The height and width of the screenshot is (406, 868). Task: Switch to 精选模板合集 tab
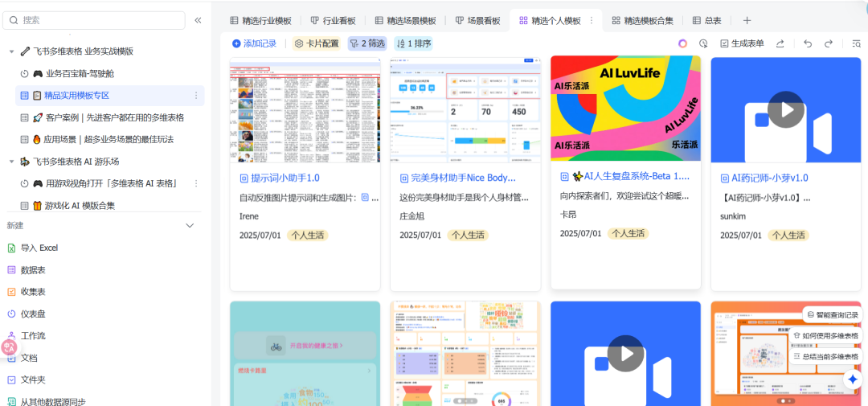(x=643, y=20)
